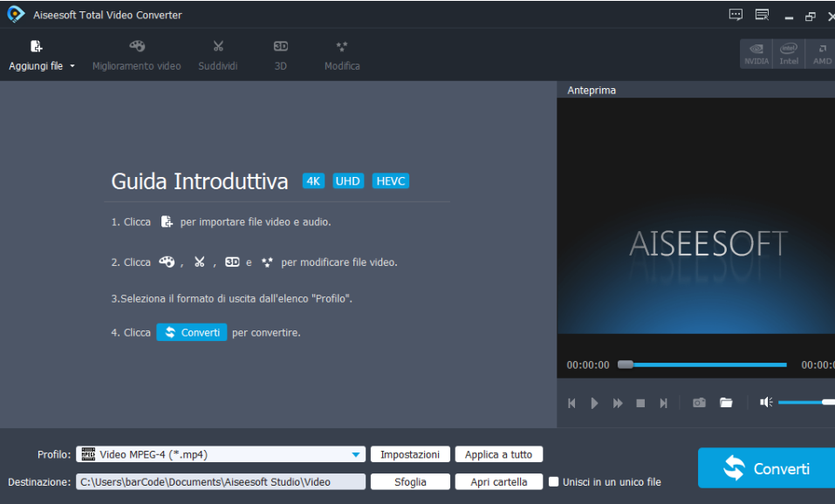Play the preview video
The image size is (835, 504).
[594, 403]
